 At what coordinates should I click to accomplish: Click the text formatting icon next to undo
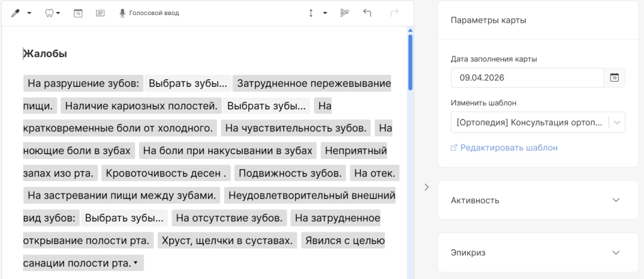tap(344, 13)
